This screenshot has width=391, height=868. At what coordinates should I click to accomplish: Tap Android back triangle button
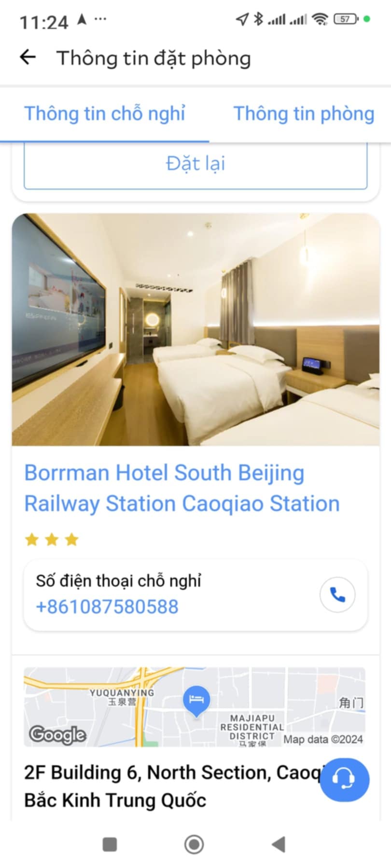point(279,844)
